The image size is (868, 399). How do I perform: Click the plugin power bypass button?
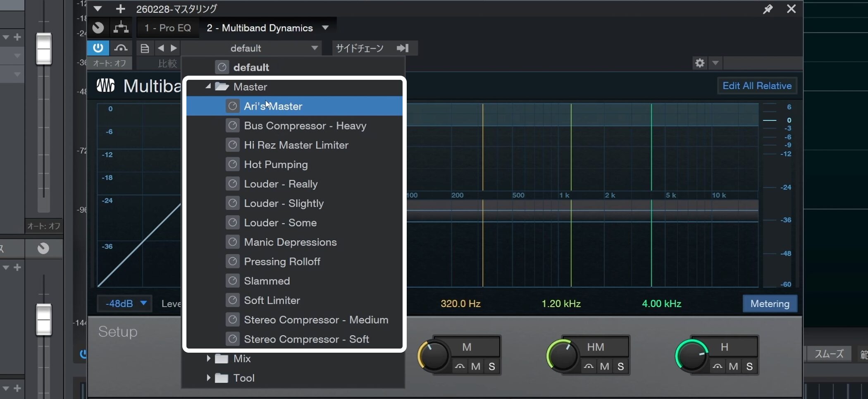98,48
